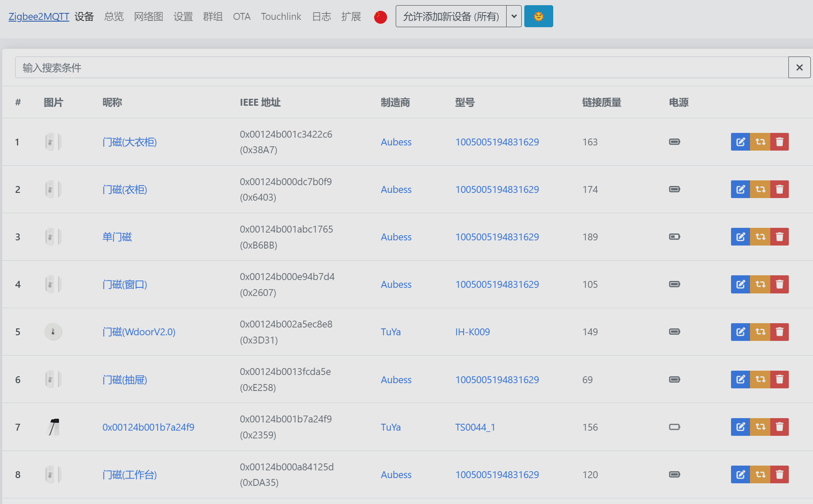Click reconfigure icon for 门磁(衣柜) device

[x=760, y=189]
